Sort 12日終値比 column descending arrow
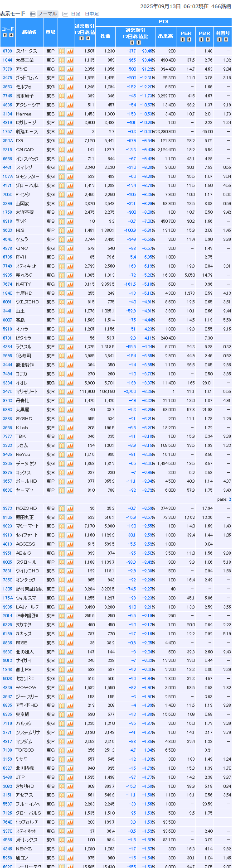The image size is (238, 868). (139, 43)
